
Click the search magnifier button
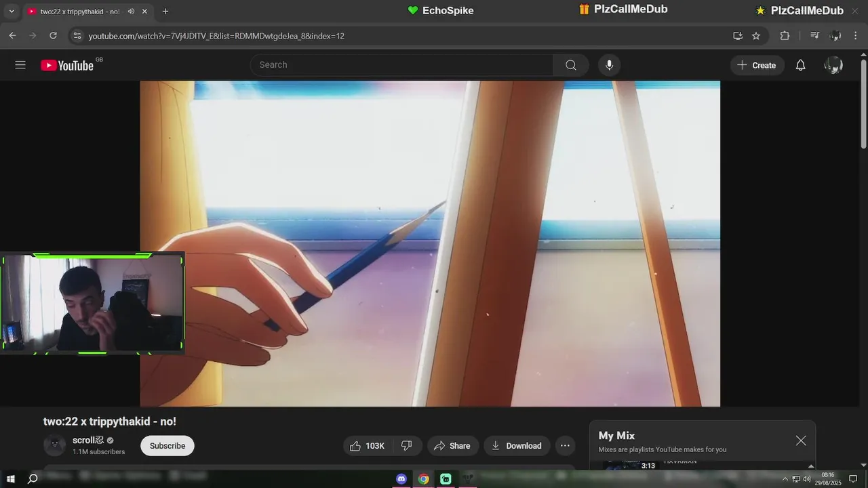[x=571, y=65]
